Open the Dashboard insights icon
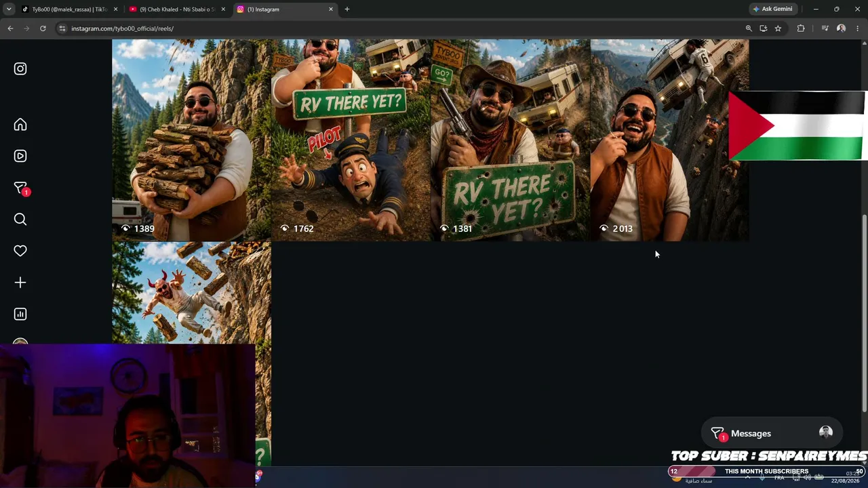The image size is (868, 488). coord(20,314)
